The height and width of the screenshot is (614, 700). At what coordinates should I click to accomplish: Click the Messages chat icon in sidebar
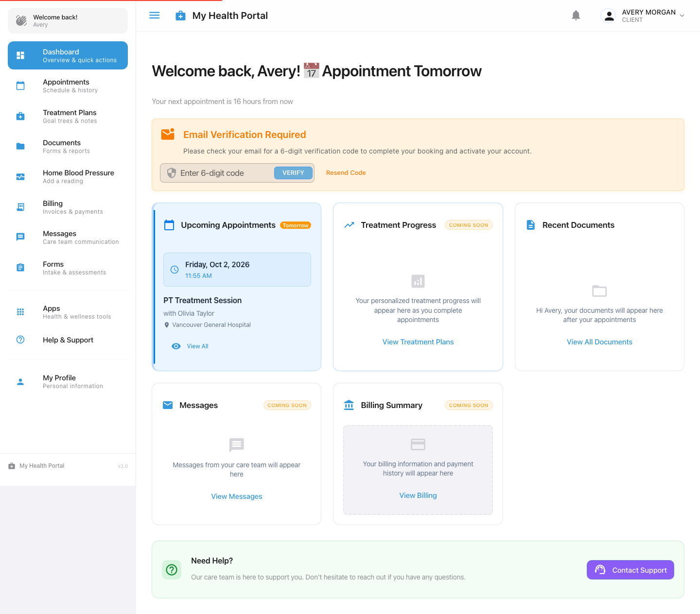20,237
